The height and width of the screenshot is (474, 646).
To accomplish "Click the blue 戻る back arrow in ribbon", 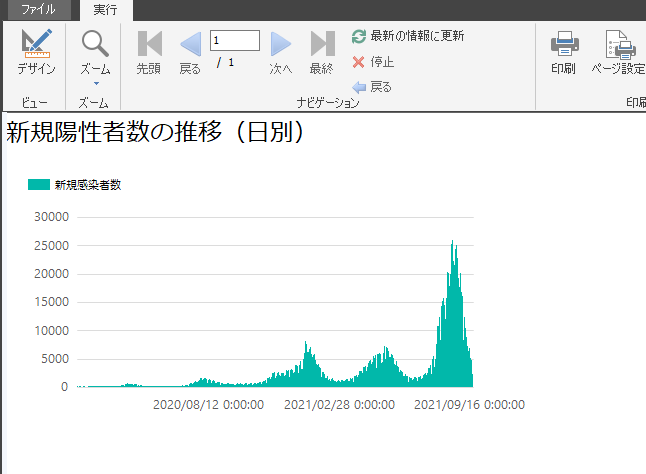I will 372,87.
